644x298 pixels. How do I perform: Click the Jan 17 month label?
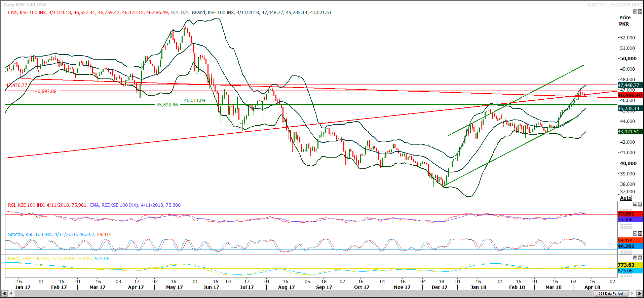coord(23,287)
